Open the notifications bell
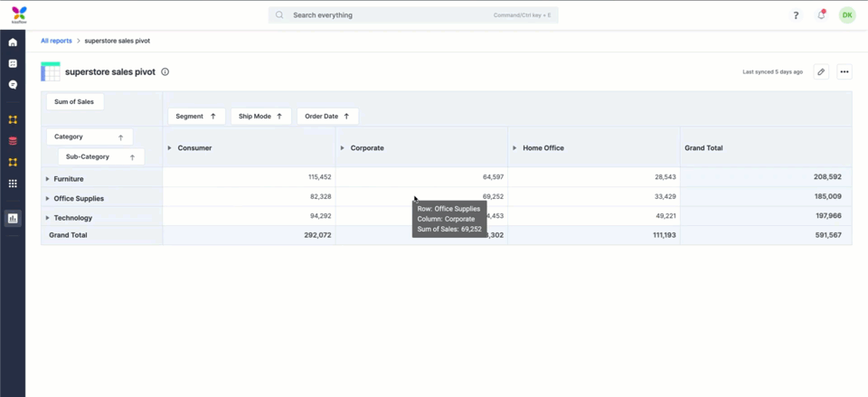The width and height of the screenshot is (868, 397). 822,15
